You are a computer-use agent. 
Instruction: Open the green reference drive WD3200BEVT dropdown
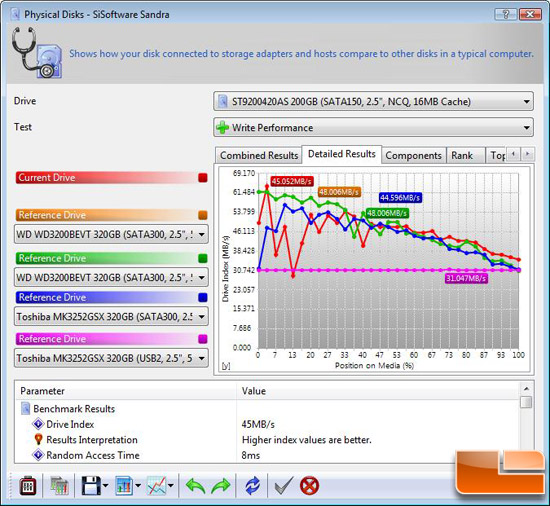pos(111,277)
